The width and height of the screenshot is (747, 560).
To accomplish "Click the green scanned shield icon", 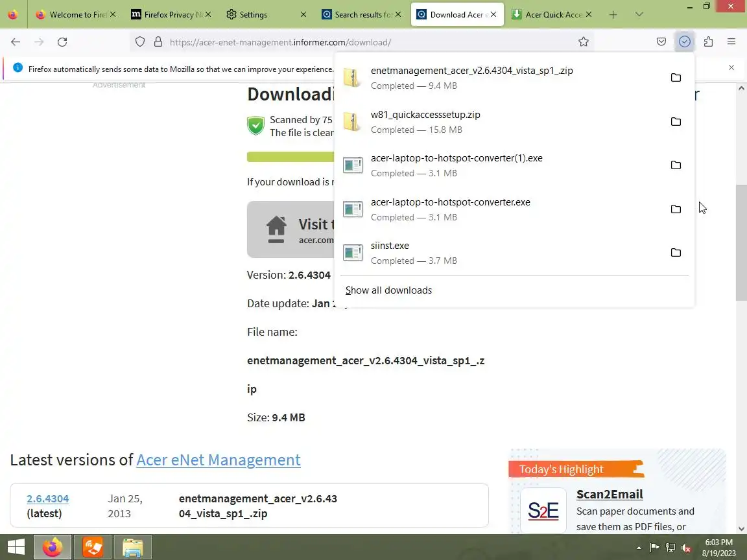I will (256, 126).
